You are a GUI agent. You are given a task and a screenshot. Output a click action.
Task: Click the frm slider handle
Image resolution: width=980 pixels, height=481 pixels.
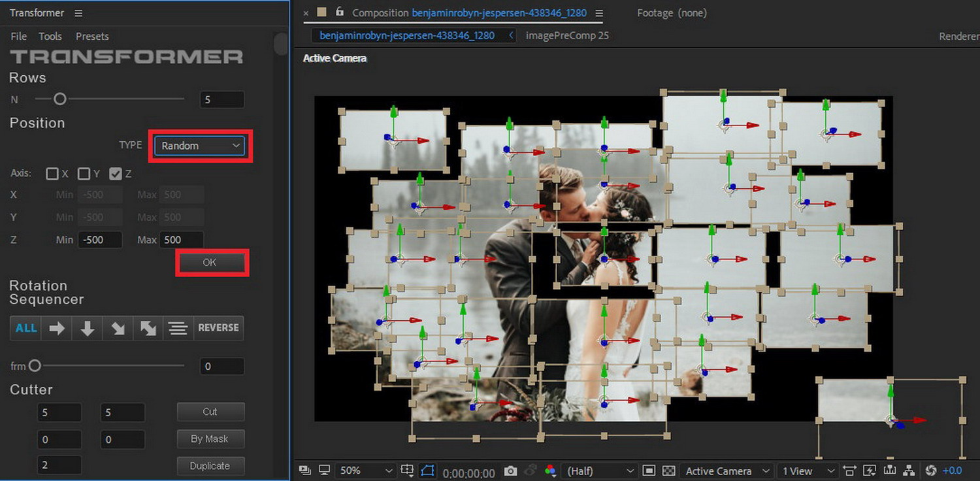(x=35, y=366)
